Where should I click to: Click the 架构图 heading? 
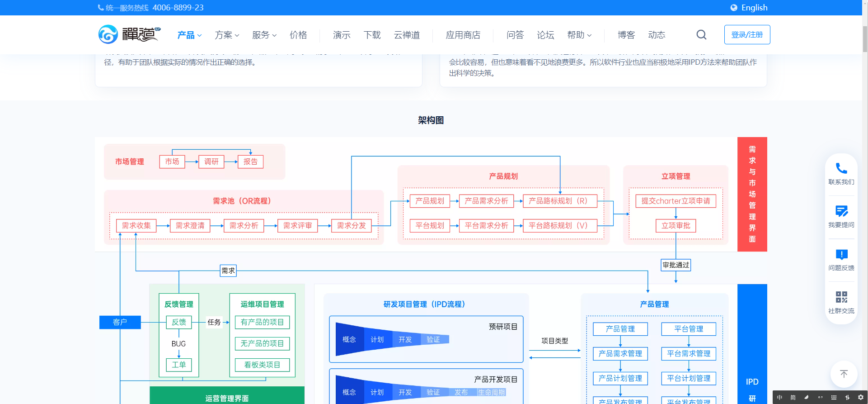click(x=431, y=120)
